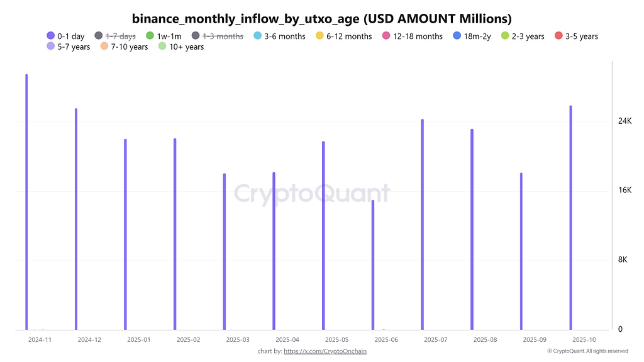Click the 6-12 months yellow legend dot
This screenshot has height=362, width=644.
(319, 36)
